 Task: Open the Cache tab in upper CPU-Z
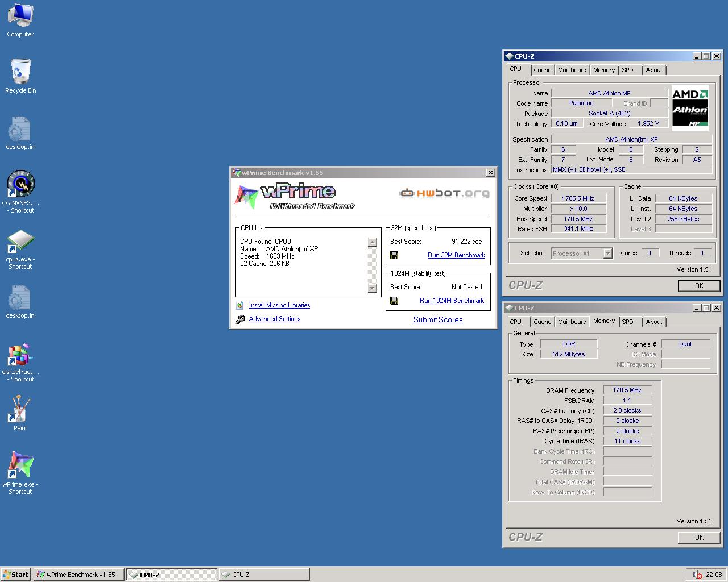(542, 70)
